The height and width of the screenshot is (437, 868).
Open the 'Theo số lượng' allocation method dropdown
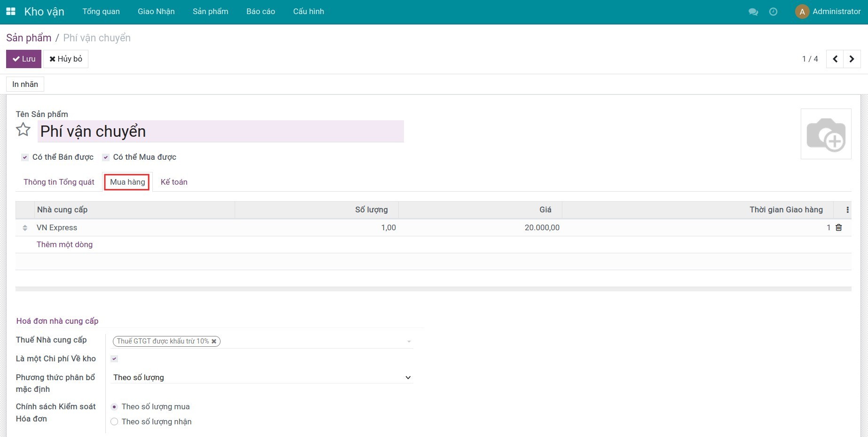[x=262, y=378]
